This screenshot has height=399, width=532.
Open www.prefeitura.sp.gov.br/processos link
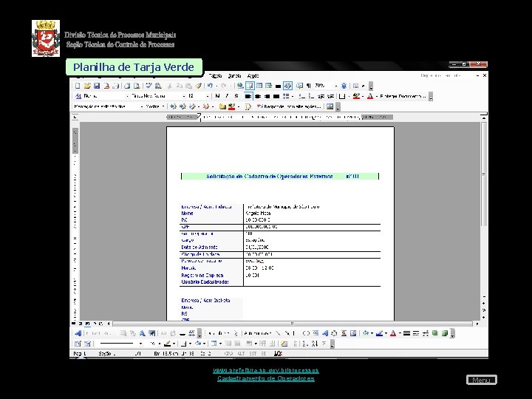coord(266,370)
